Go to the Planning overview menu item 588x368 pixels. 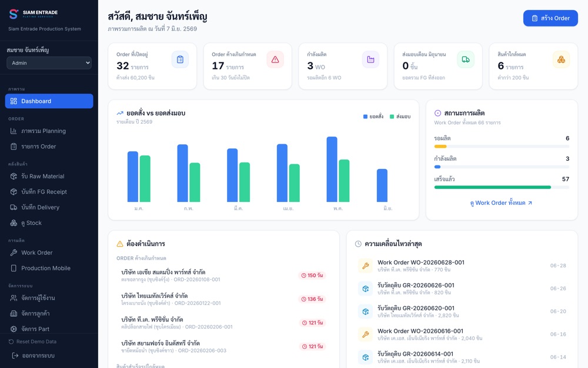tap(49, 131)
